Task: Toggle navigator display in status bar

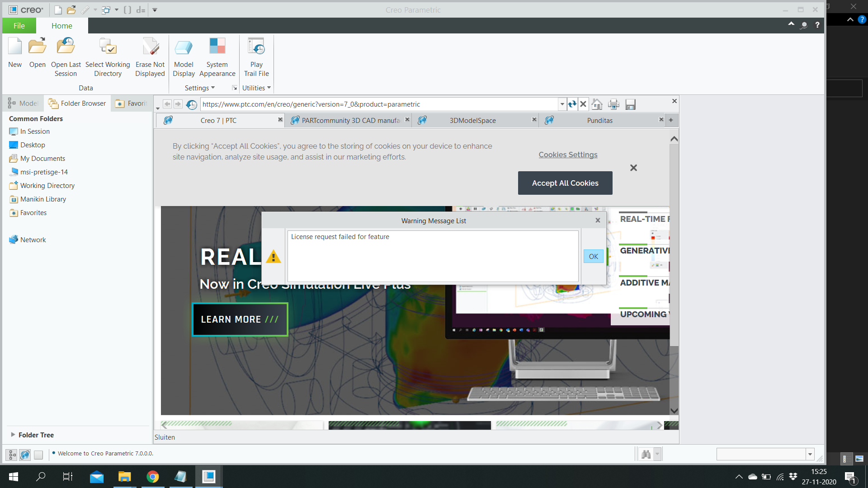Action: pyautogui.click(x=12, y=455)
